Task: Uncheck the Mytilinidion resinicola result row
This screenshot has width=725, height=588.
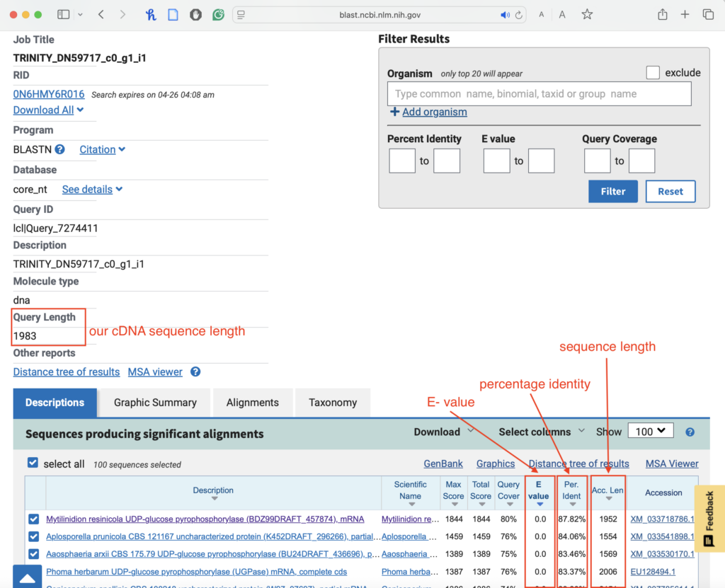Action: click(34, 519)
